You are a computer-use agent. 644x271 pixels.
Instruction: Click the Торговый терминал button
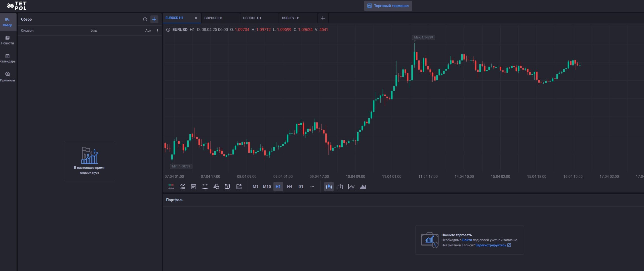[388, 6]
